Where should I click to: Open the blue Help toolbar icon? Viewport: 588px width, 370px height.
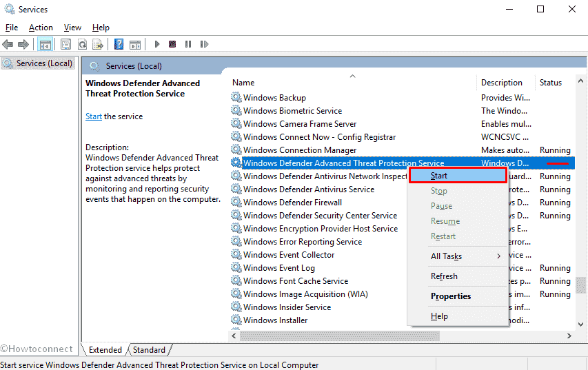[x=119, y=44]
